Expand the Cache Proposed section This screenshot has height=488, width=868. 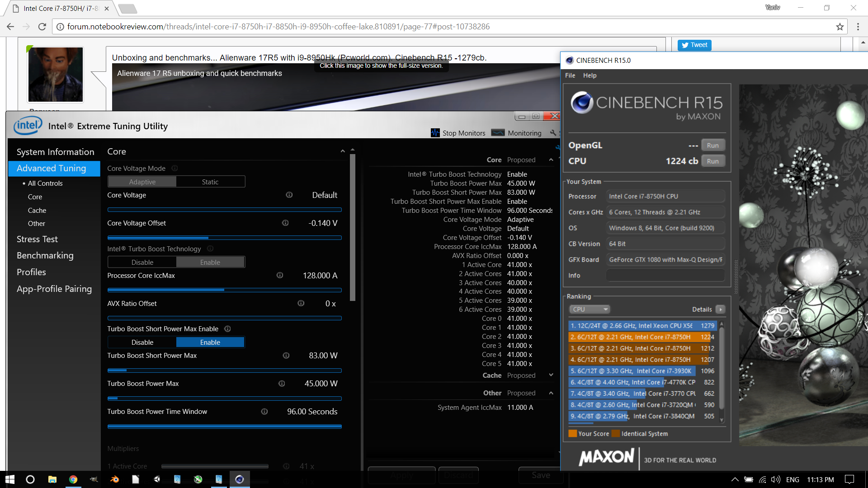(x=551, y=375)
